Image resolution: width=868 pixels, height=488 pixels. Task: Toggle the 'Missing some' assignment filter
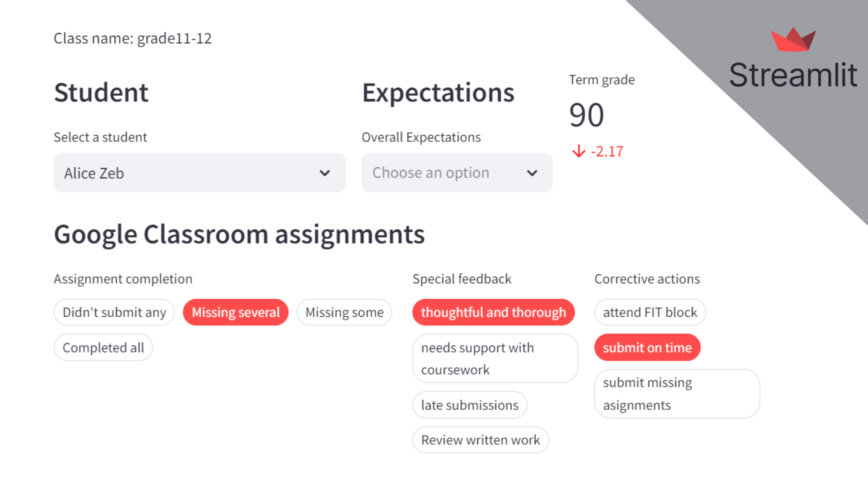pos(344,312)
